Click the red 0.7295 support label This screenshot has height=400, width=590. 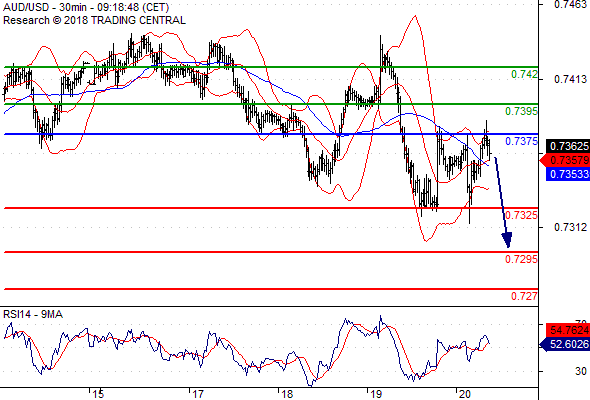(x=521, y=259)
